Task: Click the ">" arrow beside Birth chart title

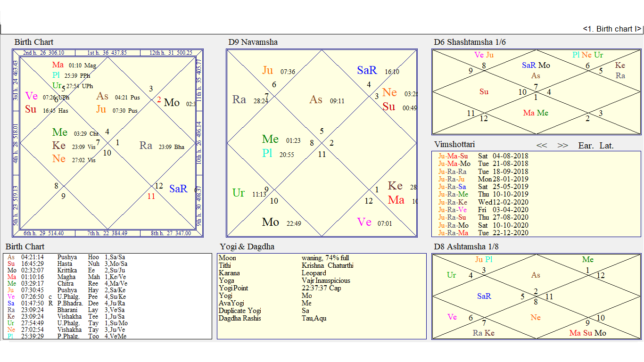Action: (640, 28)
